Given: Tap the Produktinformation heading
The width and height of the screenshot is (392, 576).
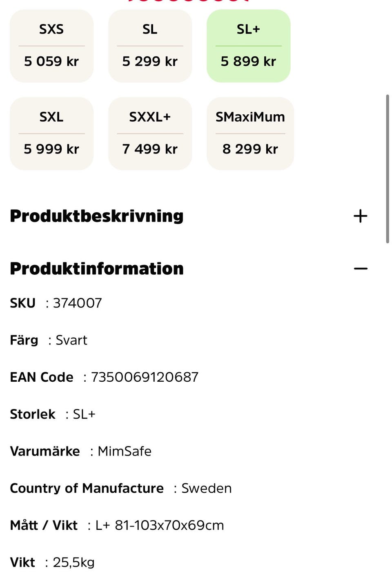Looking at the screenshot, I should (x=97, y=269).
